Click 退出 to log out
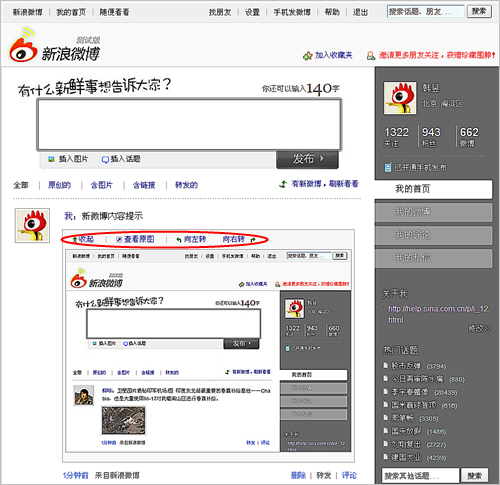Image resolution: width=500 pixels, height=485 pixels. pyautogui.click(x=360, y=12)
